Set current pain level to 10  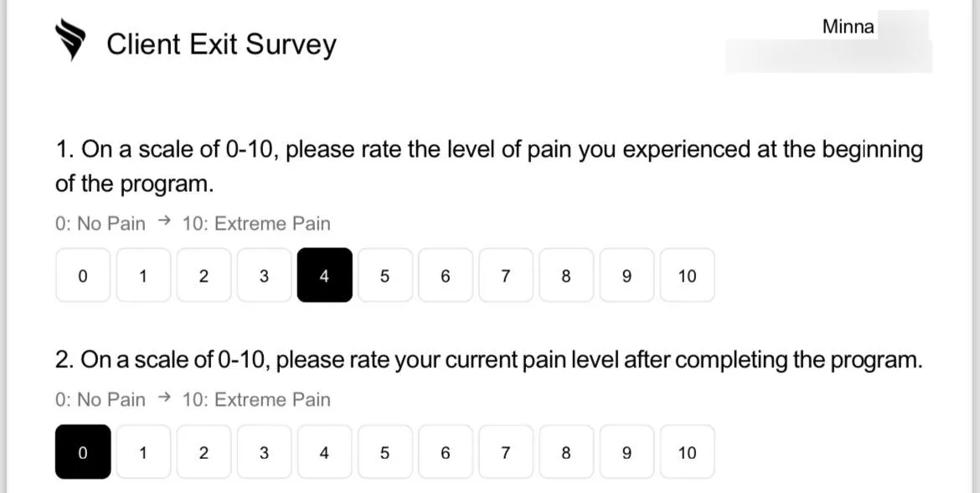point(688,452)
